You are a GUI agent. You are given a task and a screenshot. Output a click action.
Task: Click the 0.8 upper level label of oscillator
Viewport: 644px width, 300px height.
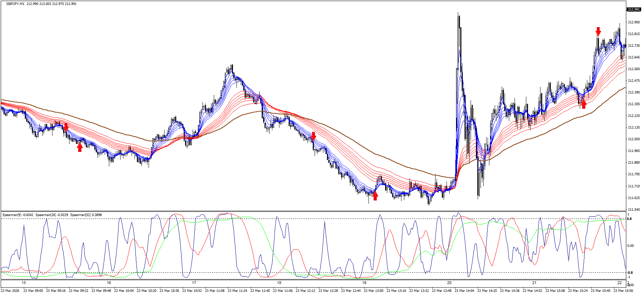coord(629,219)
